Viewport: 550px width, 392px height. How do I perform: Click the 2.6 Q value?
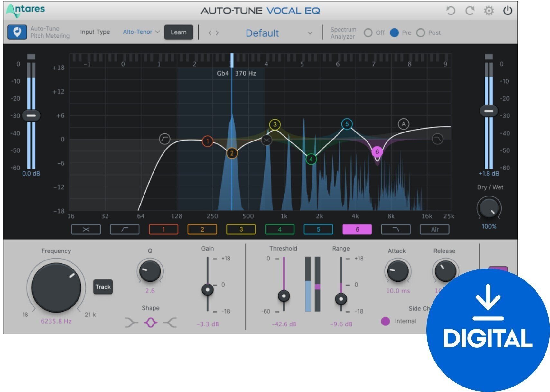click(150, 291)
